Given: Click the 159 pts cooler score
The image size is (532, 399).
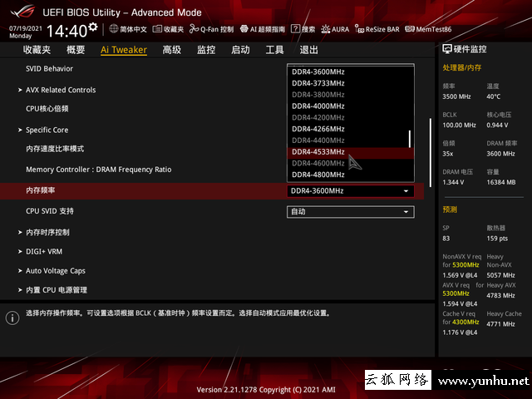Looking at the screenshot, I should point(497,239).
